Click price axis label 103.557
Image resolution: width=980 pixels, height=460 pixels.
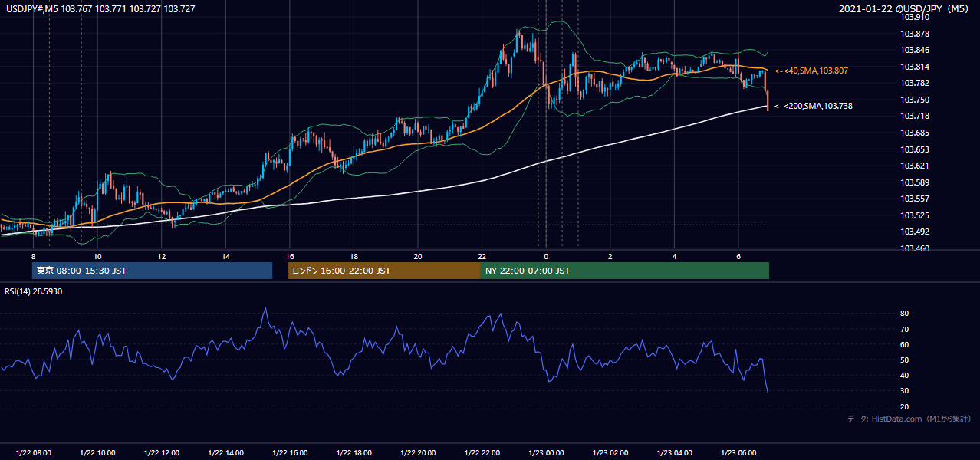914,199
